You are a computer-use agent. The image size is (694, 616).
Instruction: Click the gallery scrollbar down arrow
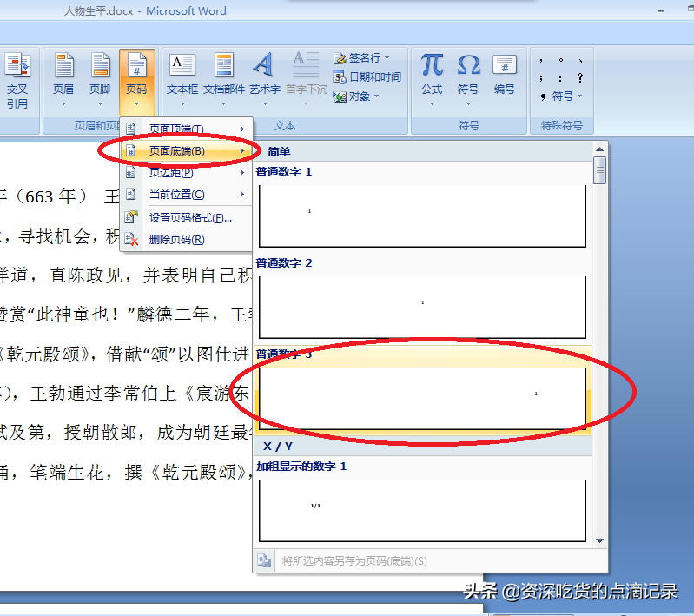coord(599,540)
